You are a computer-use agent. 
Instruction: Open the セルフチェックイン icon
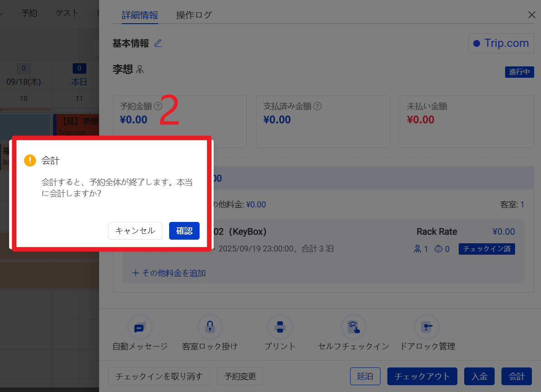pyautogui.click(x=353, y=327)
